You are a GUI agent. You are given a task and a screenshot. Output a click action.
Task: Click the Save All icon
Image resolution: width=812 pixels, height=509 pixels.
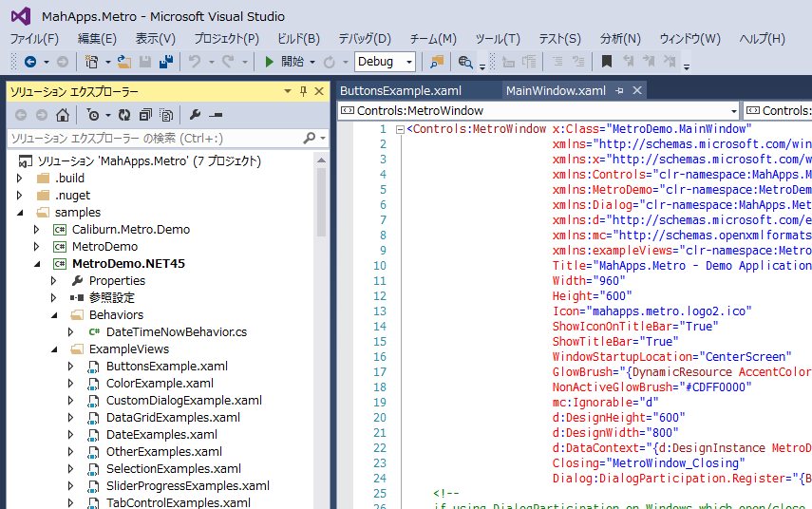(x=166, y=62)
